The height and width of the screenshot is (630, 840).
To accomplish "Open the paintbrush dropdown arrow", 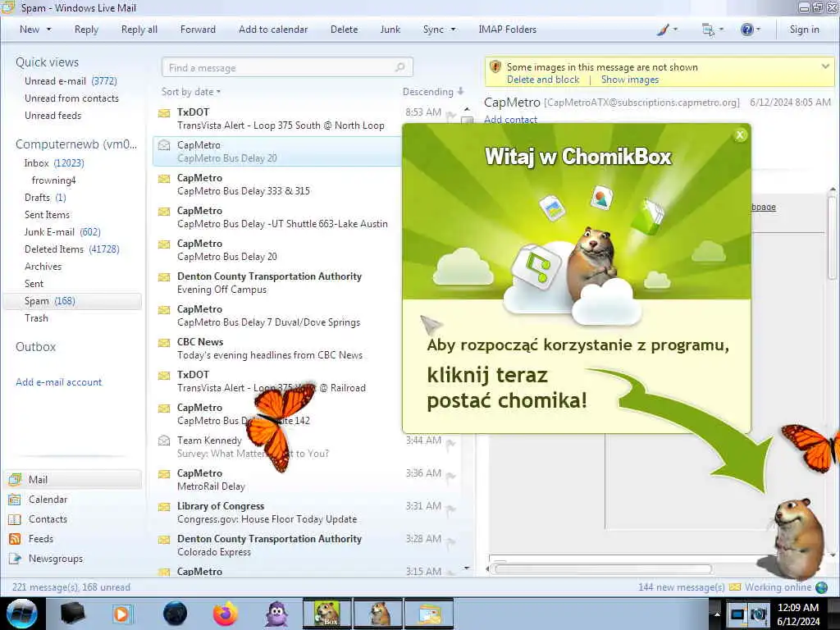I will (674, 30).
